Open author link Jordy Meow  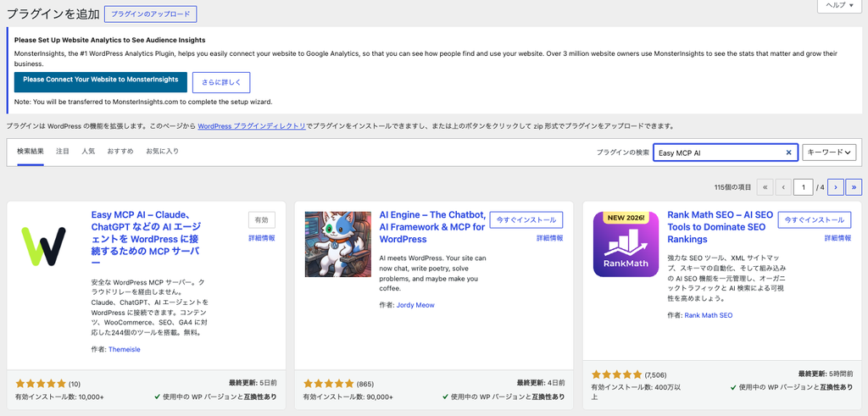415,305
